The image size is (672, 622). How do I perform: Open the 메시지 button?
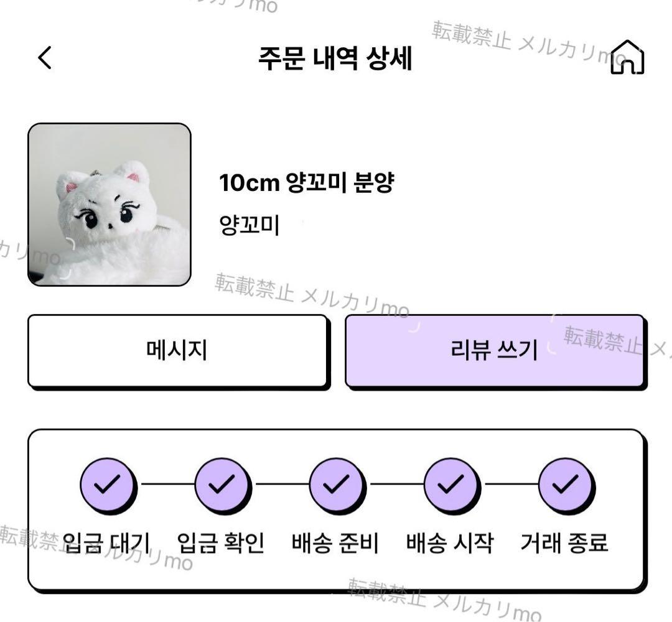tap(177, 351)
